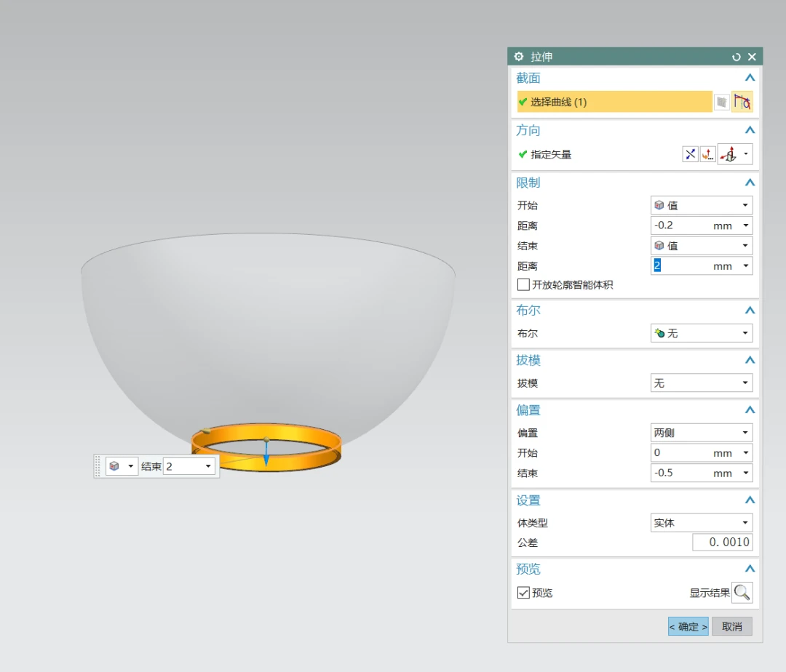Toggle the 开放轮廓智能体积 checkbox
This screenshot has height=672, width=786.
(523, 285)
